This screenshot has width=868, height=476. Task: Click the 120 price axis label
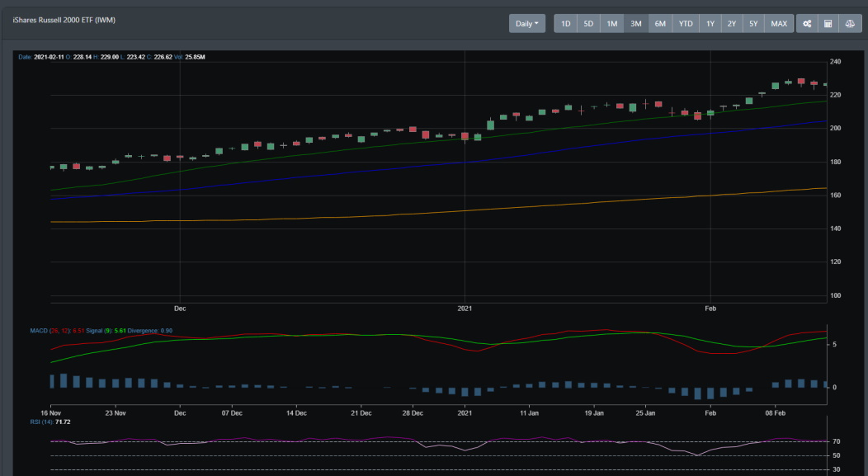click(x=835, y=262)
